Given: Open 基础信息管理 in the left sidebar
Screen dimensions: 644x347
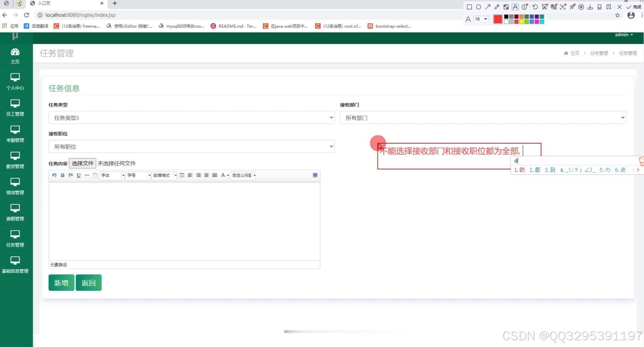Looking at the screenshot, I should click(15, 265).
